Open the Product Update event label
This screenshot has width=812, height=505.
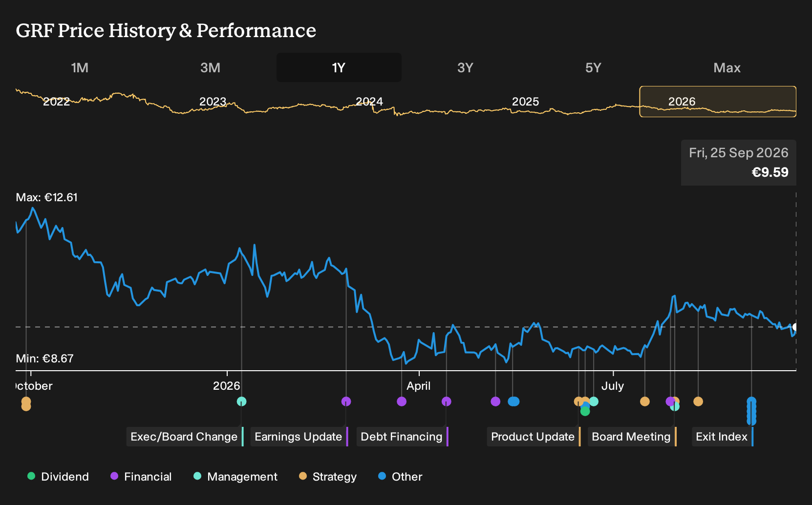tap(534, 437)
